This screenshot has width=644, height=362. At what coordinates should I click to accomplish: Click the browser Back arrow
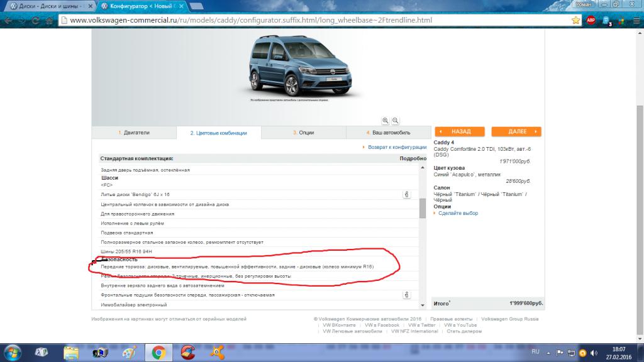point(8,21)
